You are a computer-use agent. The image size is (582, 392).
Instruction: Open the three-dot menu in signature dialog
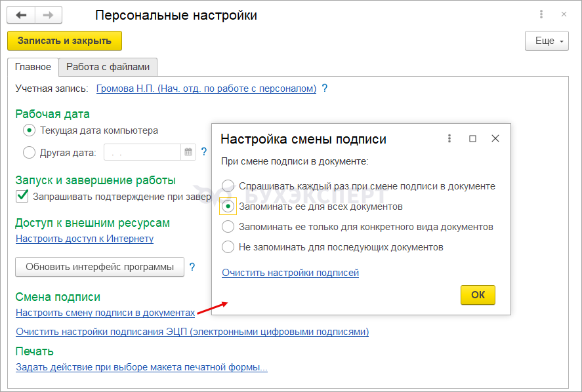coord(449,138)
